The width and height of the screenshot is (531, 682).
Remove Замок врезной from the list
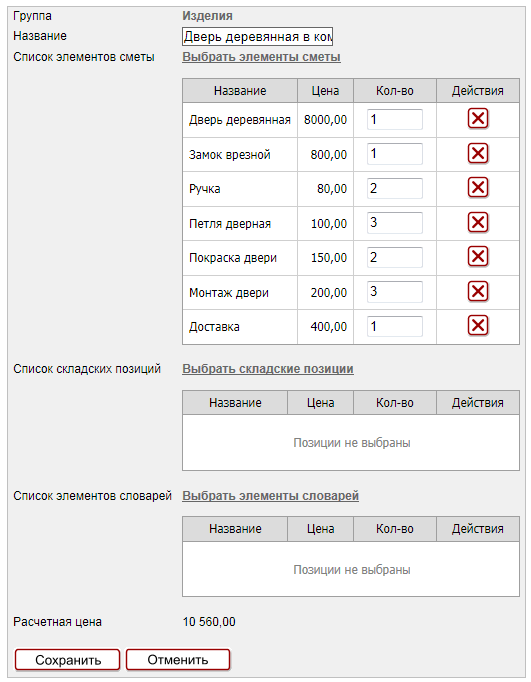pos(478,154)
